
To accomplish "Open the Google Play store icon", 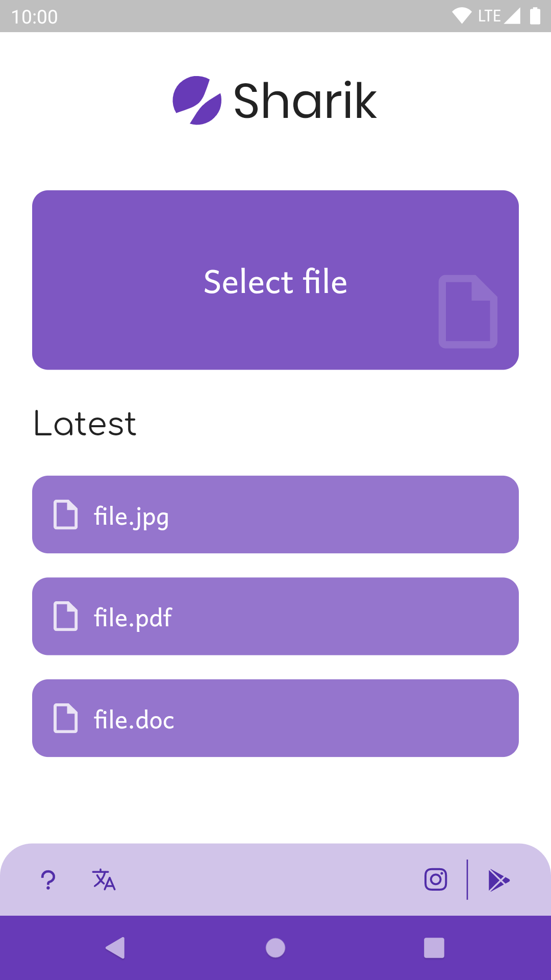I will [498, 880].
